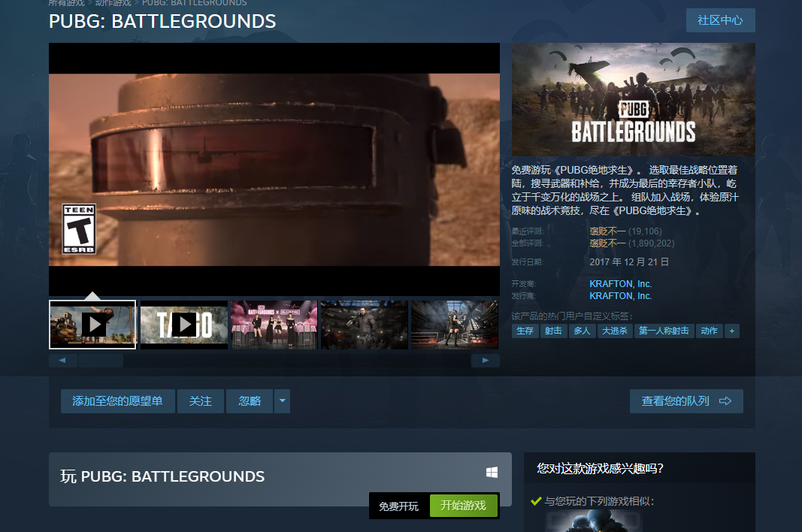Toggle 关注 to follow the game
The width and height of the screenshot is (802, 532).
pos(201,401)
